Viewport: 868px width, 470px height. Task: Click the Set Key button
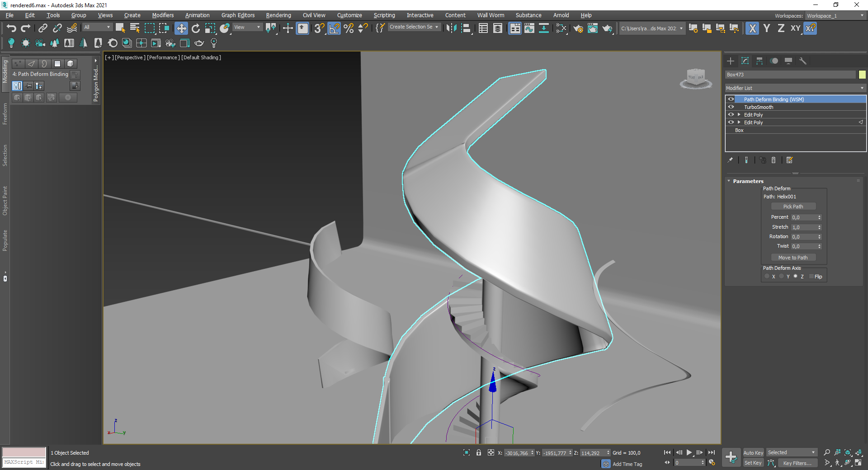[x=753, y=463]
